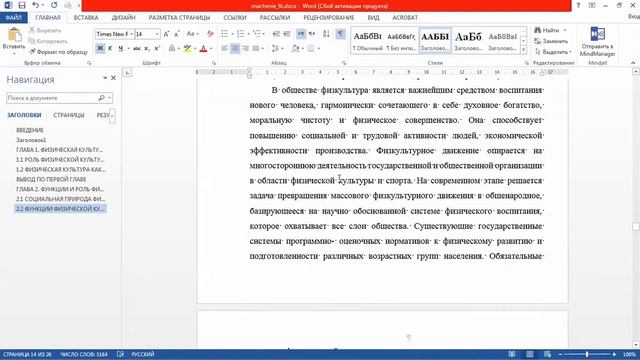The image size is (640, 360).
Task: Click the Redo icon in title bar
Action: point(54,5)
